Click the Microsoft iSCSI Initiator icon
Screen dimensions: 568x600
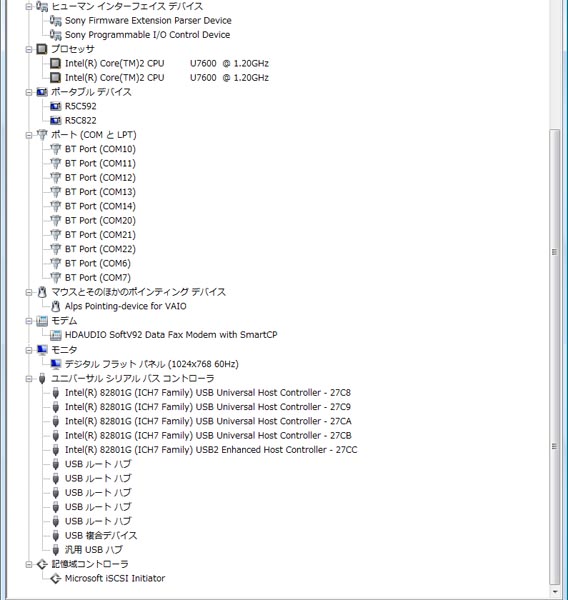pyautogui.click(x=55, y=578)
